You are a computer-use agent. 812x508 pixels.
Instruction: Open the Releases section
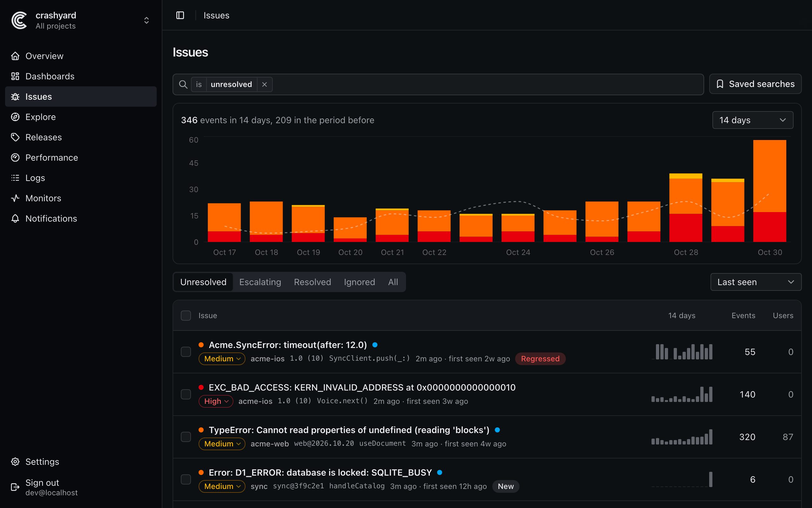[81, 137]
